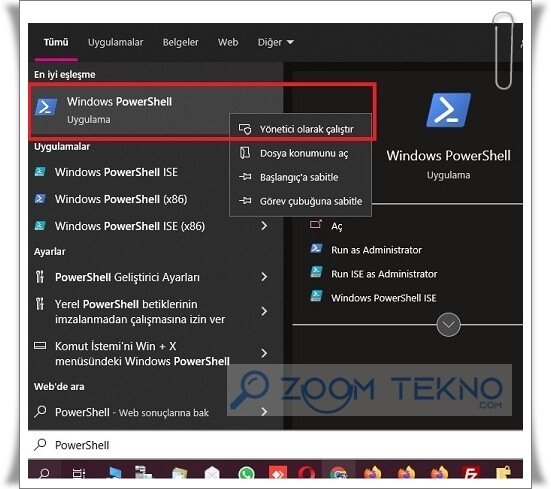The width and height of the screenshot is (551, 489).
Task: Open WhatsApp from the taskbar
Action: pos(246,472)
